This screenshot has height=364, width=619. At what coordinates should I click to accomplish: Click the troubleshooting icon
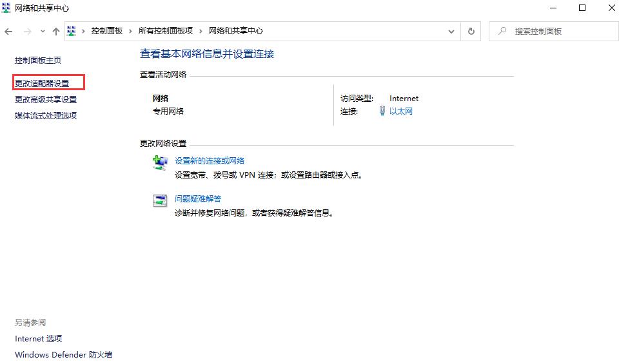(160, 200)
